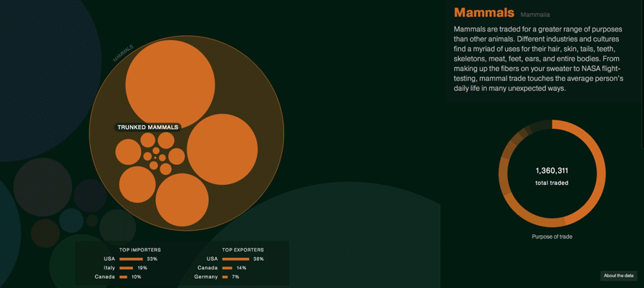Select the Canada 10% importer bar
This screenshot has width=644, height=288.
click(x=123, y=277)
